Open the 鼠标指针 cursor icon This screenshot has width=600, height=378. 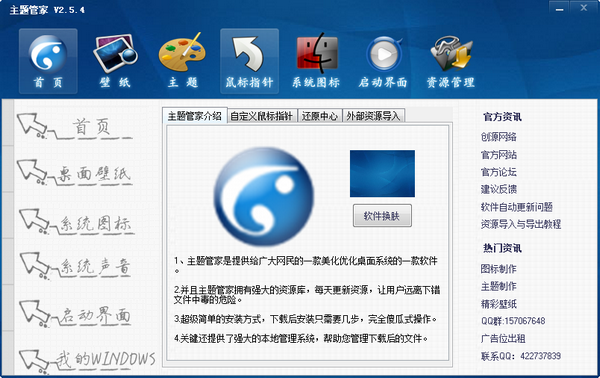click(249, 61)
